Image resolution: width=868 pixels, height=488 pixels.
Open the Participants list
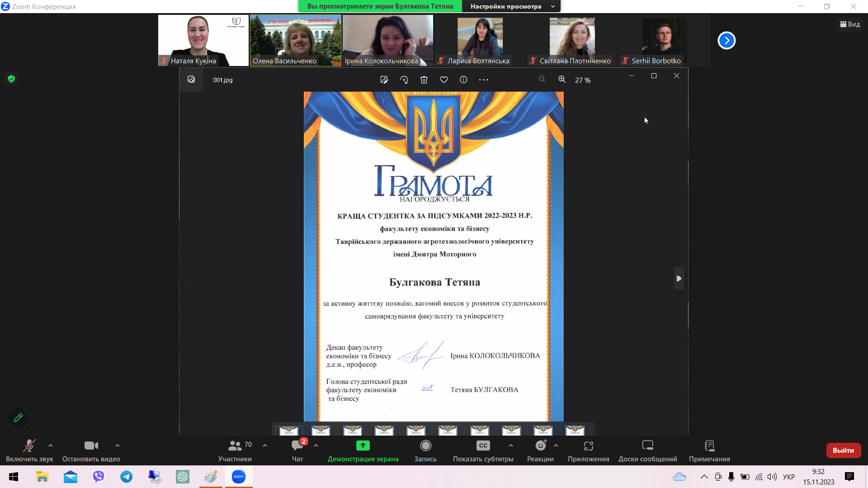(235, 446)
